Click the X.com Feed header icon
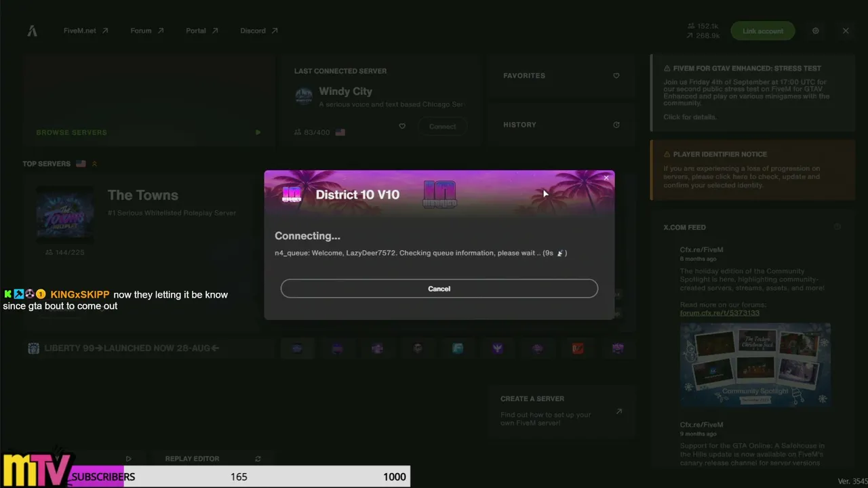The height and width of the screenshot is (488, 868). coord(837,227)
